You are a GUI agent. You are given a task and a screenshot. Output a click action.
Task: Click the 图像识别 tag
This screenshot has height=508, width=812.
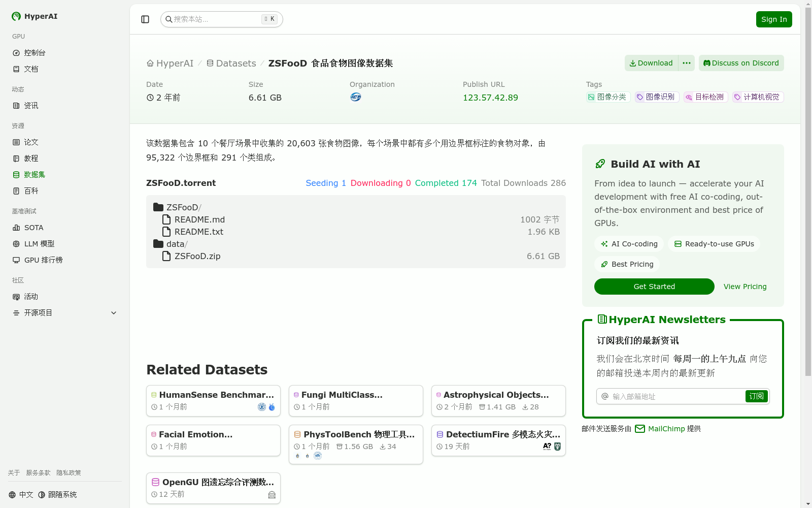click(657, 97)
